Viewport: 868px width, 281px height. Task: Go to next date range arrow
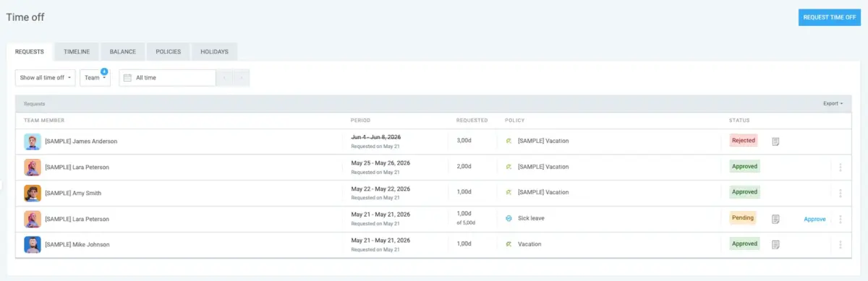[241, 77]
